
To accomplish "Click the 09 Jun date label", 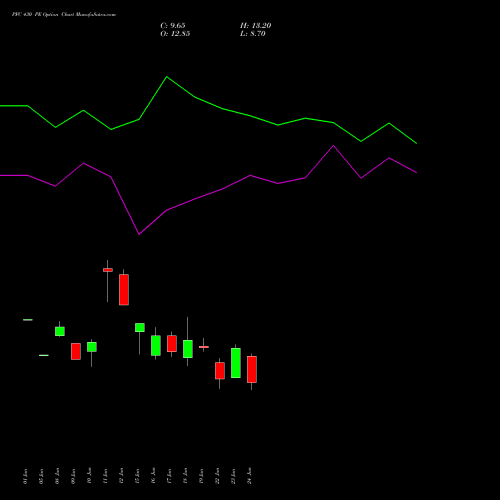I will tap(73, 476).
